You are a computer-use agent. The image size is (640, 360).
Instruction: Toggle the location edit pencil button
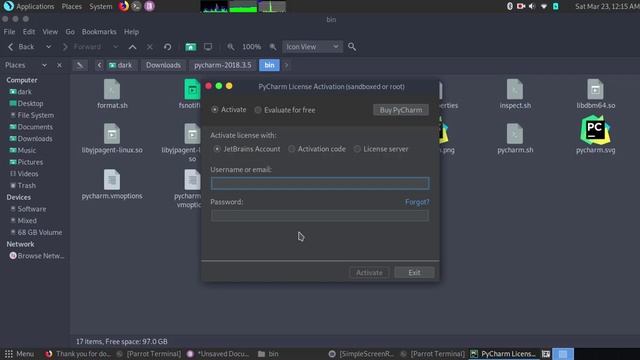pos(80,65)
